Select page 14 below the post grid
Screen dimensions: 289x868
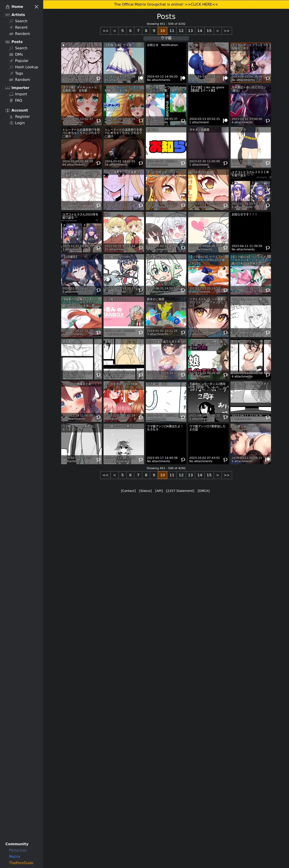(x=199, y=475)
